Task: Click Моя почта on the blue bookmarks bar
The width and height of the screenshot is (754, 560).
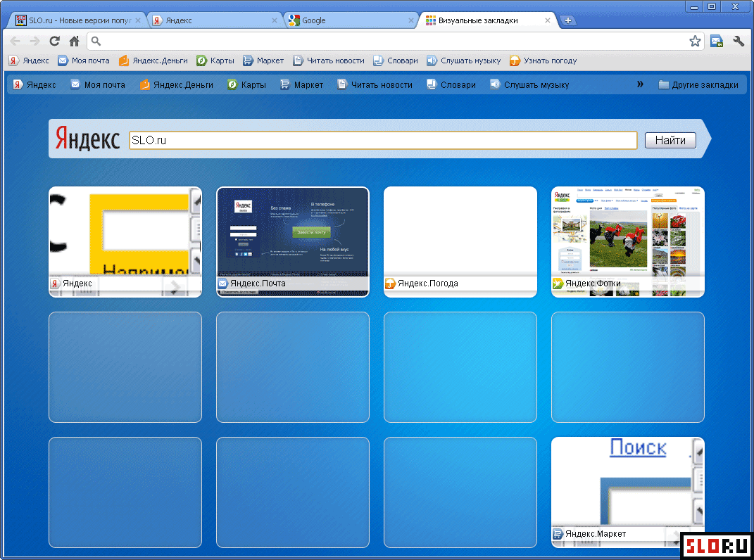Action: pos(98,84)
